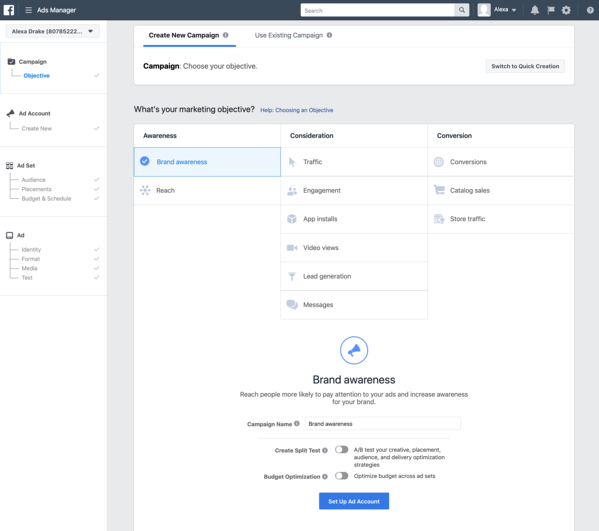Screen dimensions: 599x531
Task: Open the notifications bell
Action: [x=535, y=10]
